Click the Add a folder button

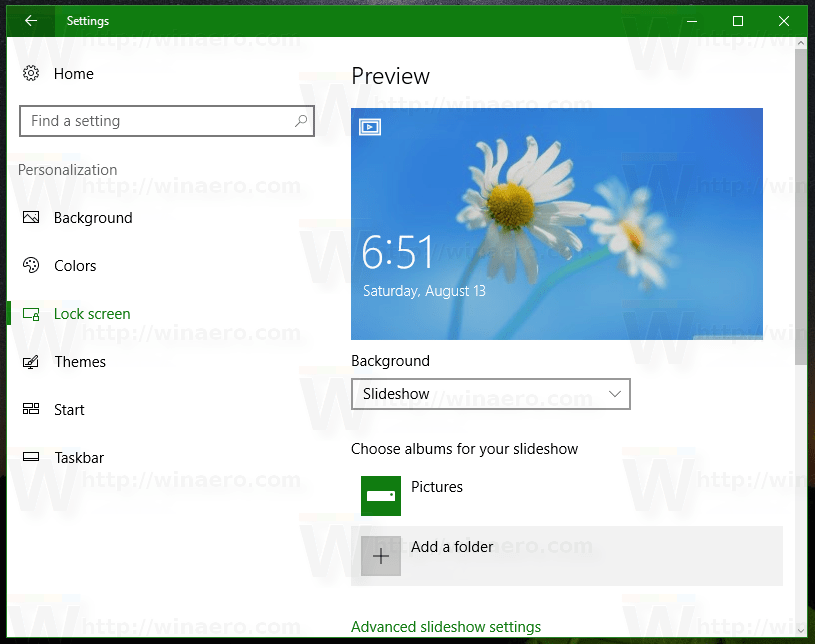[x=567, y=556]
